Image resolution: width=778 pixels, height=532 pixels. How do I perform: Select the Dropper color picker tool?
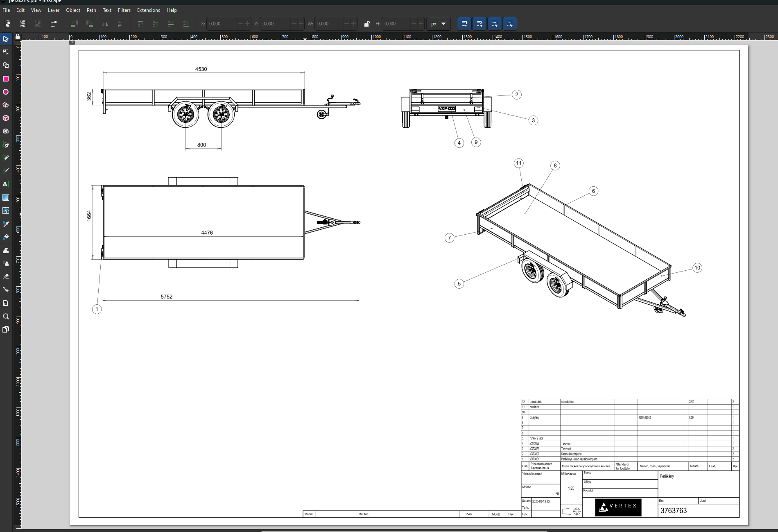6,224
